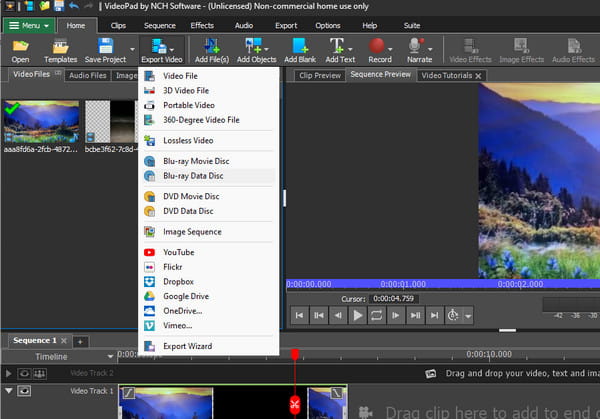Image resolution: width=600 pixels, height=419 pixels.
Task: Click the split scissors on the playhead
Action: 295,404
